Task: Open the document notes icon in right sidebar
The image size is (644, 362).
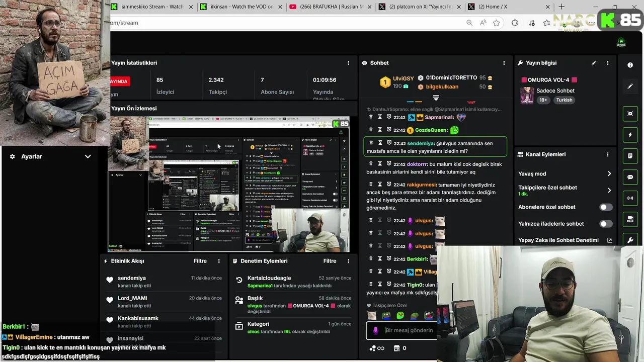Action: (630, 156)
